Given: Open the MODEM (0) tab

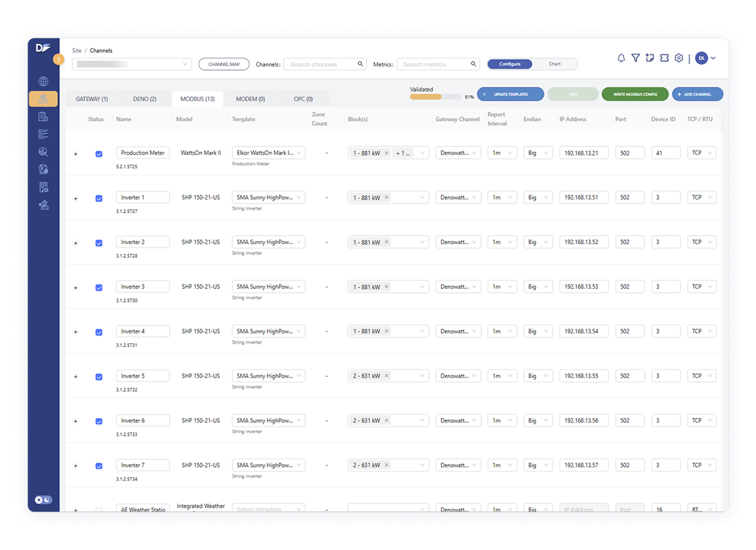Looking at the screenshot, I should (250, 98).
